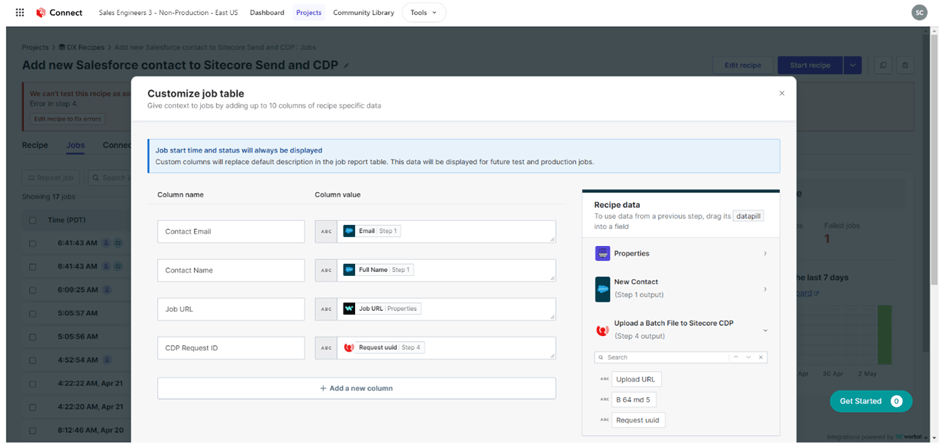Viewport: 944px width, 447px height.
Task: Click the pencil icon beside recipe title
Action: pos(346,66)
